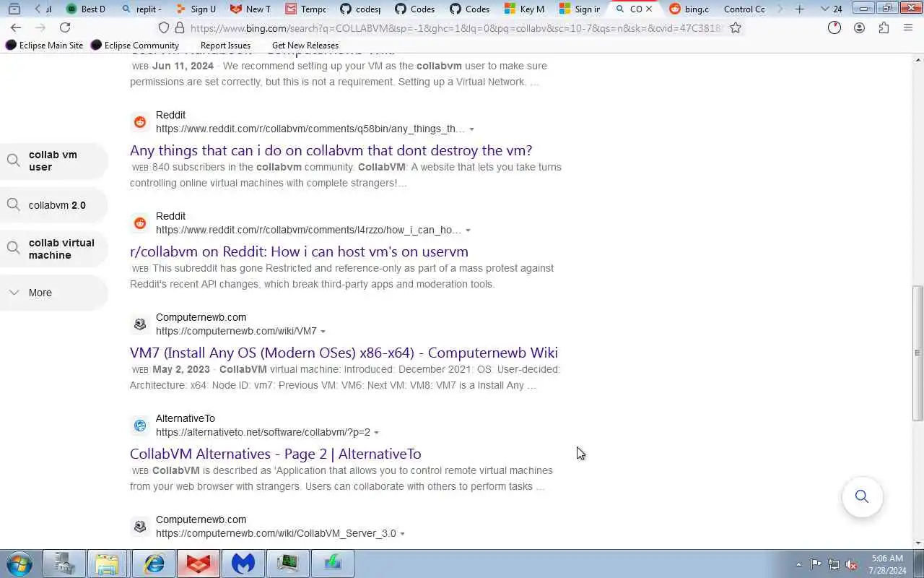Open the VM7 Computernewb Wiki result
The height and width of the screenshot is (578, 924).
coord(344,353)
